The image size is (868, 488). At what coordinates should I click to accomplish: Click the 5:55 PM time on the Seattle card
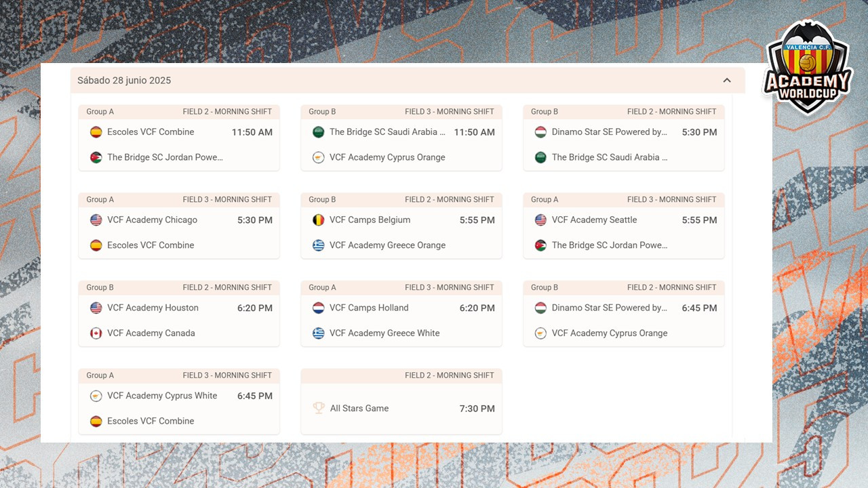(699, 220)
